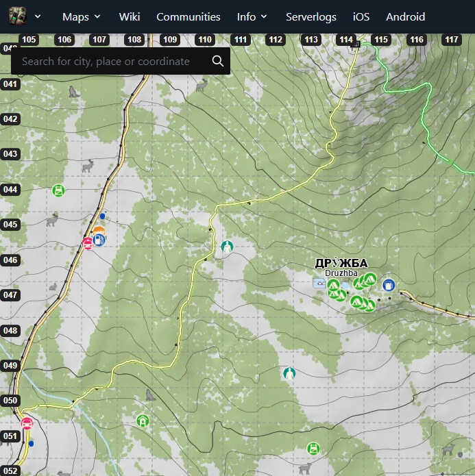Select the deer marker near grid 113/052
Viewport: 475px width, 476px height.
pos(306,468)
